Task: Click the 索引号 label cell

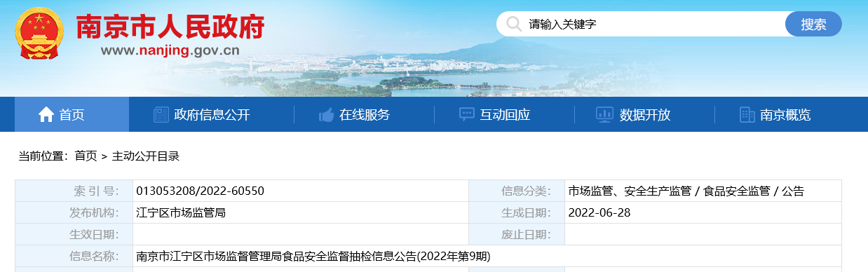Action: [x=74, y=191]
